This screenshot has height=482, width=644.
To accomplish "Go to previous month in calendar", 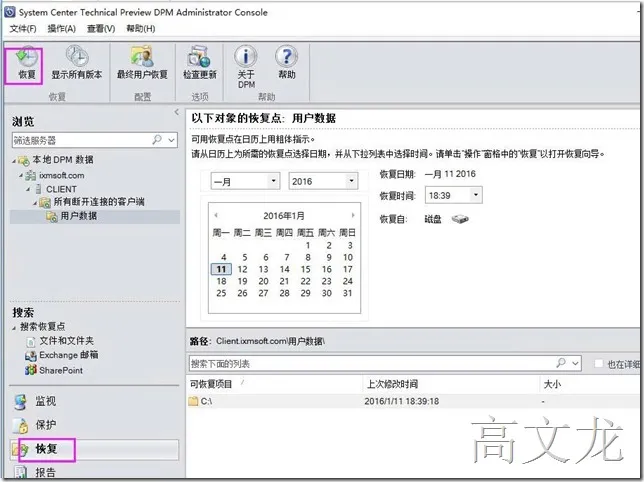I will click(216, 215).
